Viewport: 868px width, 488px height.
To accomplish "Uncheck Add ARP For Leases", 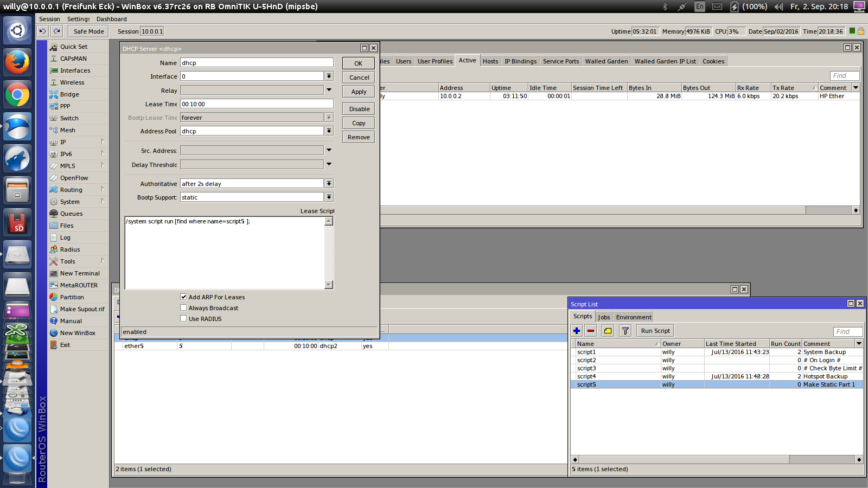I will click(183, 297).
